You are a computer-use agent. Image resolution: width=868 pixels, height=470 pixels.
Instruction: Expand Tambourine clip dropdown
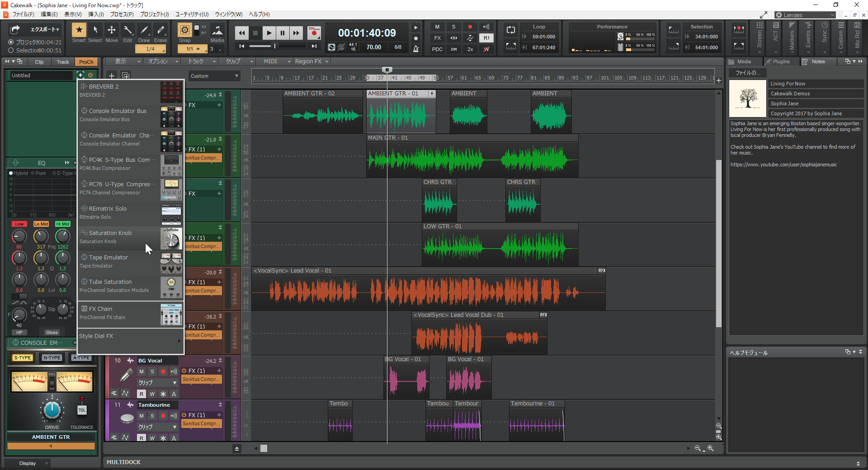[x=157, y=427]
